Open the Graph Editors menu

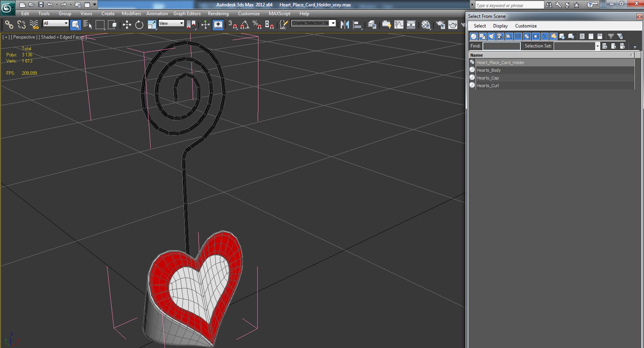(187, 13)
